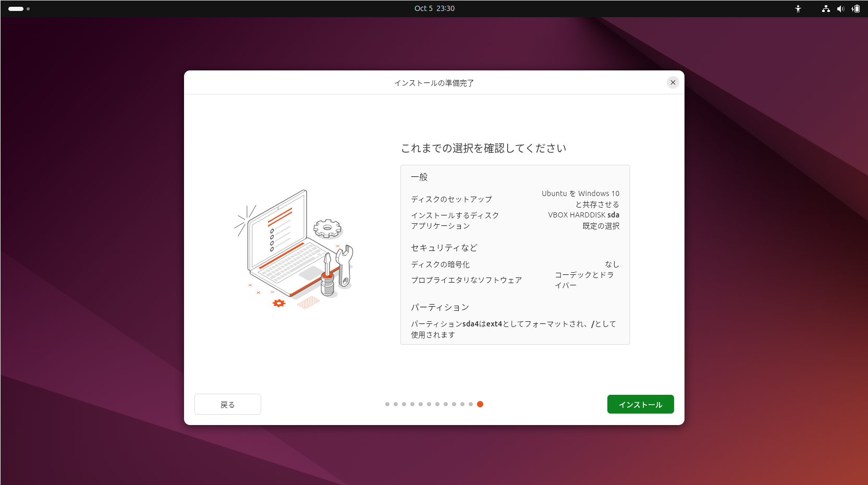868x485 pixels.
Task: Click the volume speaker icon
Action: pos(840,9)
